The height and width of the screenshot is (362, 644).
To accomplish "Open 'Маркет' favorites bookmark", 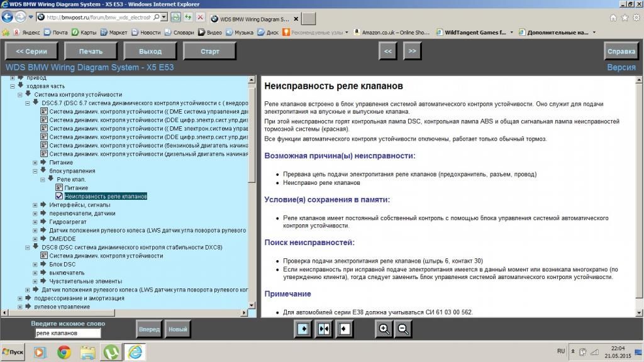I will pyautogui.click(x=114, y=33).
